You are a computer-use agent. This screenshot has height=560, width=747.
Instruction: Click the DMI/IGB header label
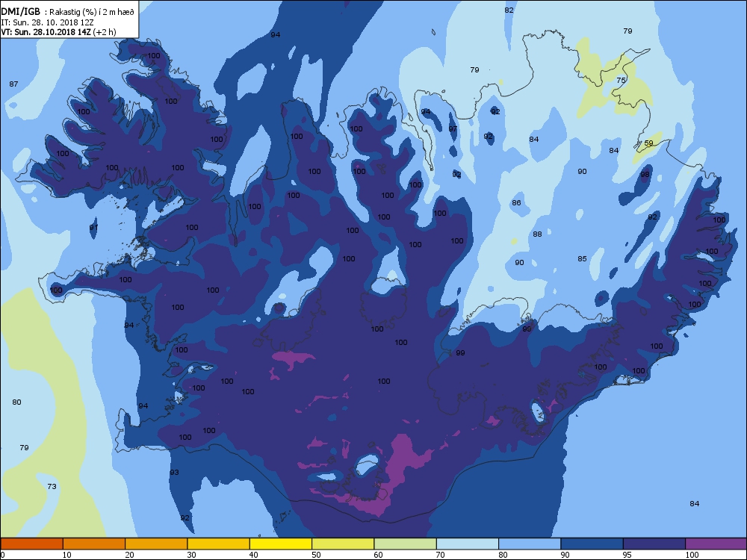(x=21, y=12)
